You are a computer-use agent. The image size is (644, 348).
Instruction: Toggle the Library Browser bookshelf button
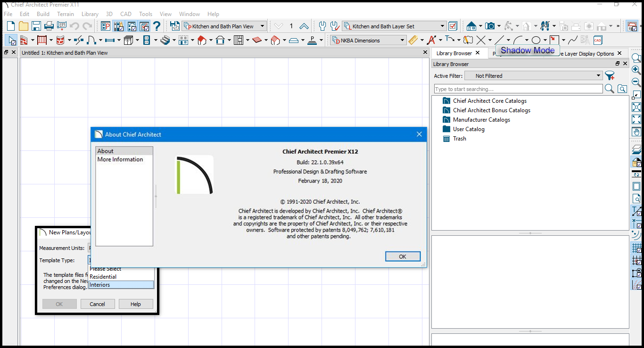point(118,26)
